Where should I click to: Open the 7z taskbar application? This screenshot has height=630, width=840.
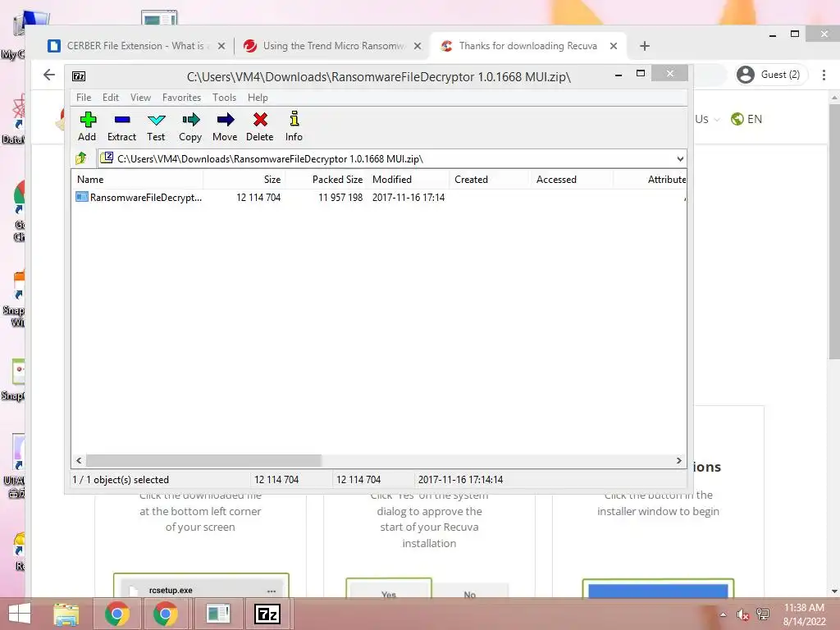point(267,614)
